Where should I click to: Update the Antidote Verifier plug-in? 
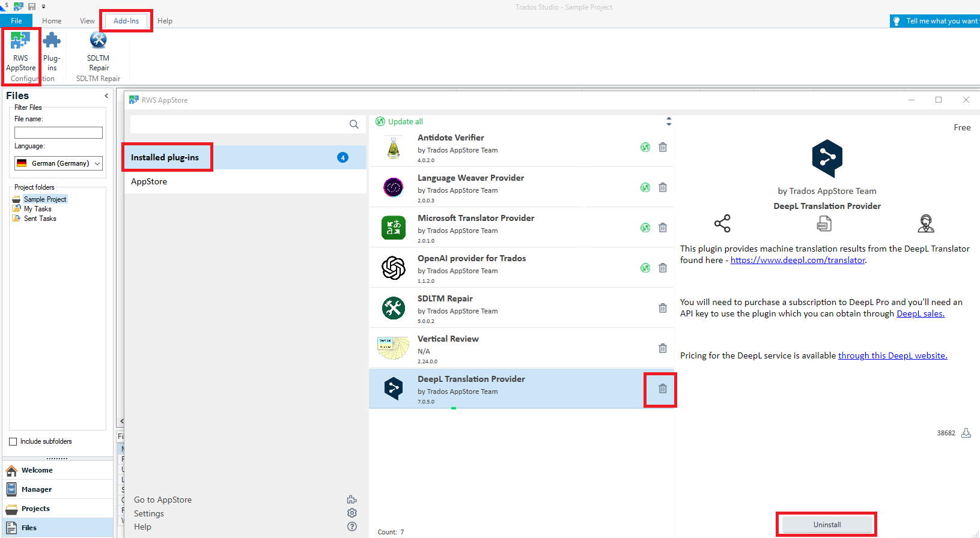pyautogui.click(x=645, y=147)
